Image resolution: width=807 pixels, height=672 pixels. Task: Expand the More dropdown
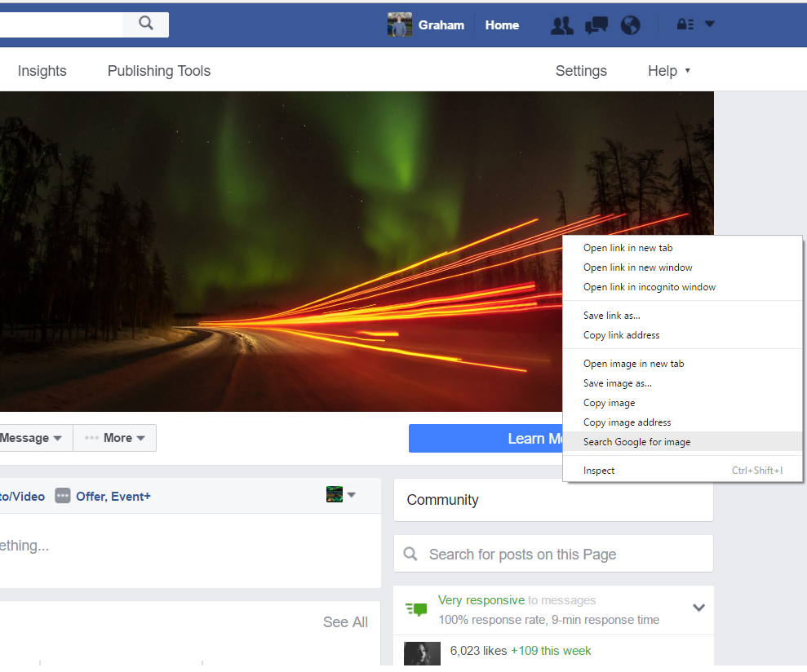click(114, 438)
